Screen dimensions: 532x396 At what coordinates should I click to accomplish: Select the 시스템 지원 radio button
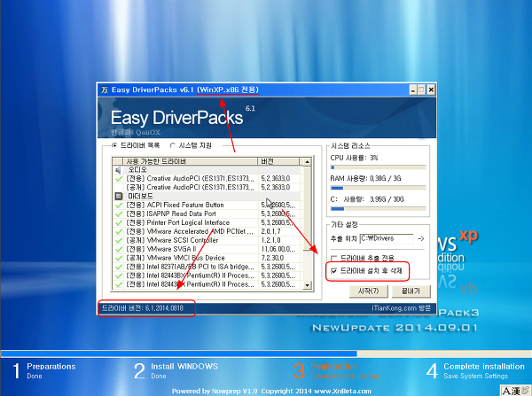point(172,145)
